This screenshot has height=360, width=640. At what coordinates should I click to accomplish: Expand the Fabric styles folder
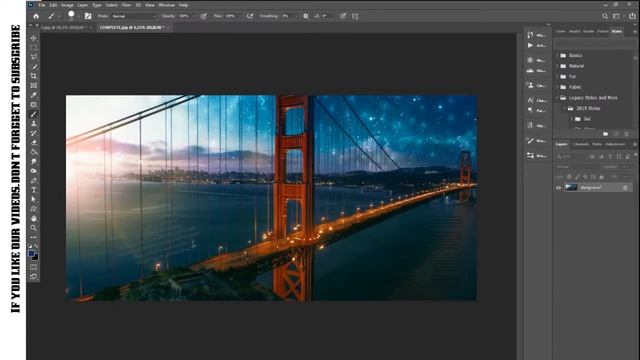[x=557, y=87]
